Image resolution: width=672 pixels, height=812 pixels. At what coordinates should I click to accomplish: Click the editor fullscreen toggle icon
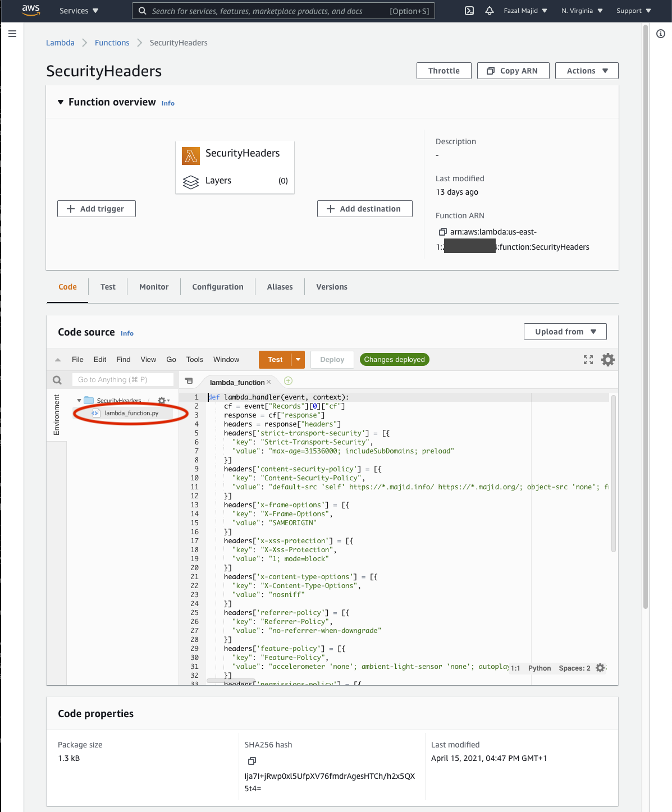[588, 360]
